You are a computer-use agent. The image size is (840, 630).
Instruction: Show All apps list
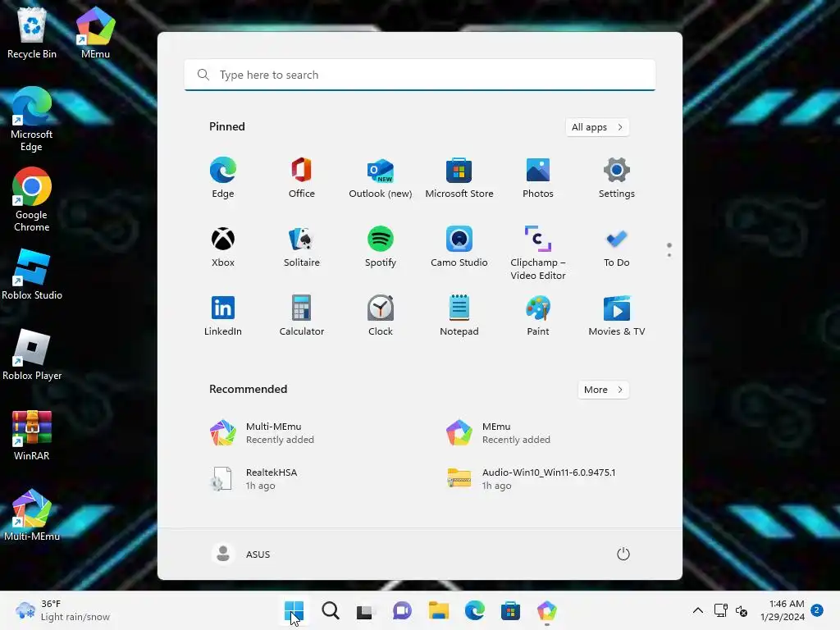click(597, 127)
